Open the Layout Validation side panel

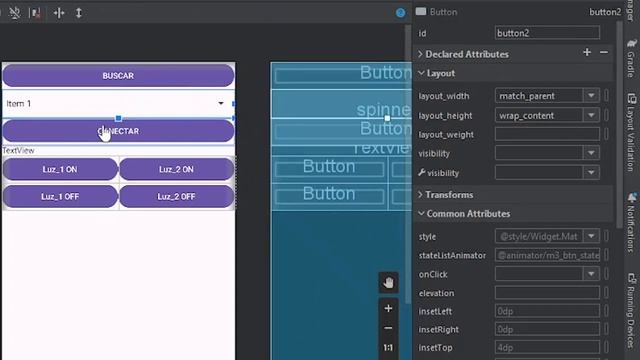631,132
